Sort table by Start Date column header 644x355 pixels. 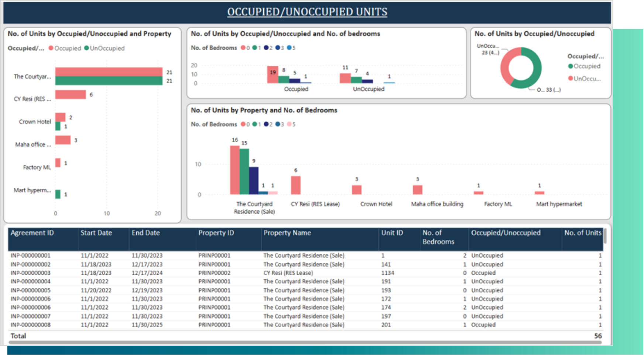point(96,233)
